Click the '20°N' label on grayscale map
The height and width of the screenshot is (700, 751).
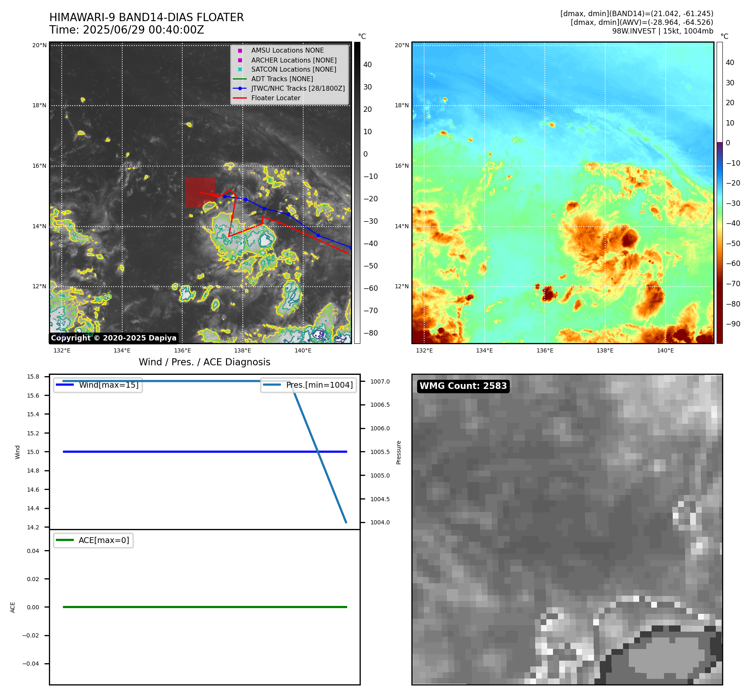[x=39, y=45]
